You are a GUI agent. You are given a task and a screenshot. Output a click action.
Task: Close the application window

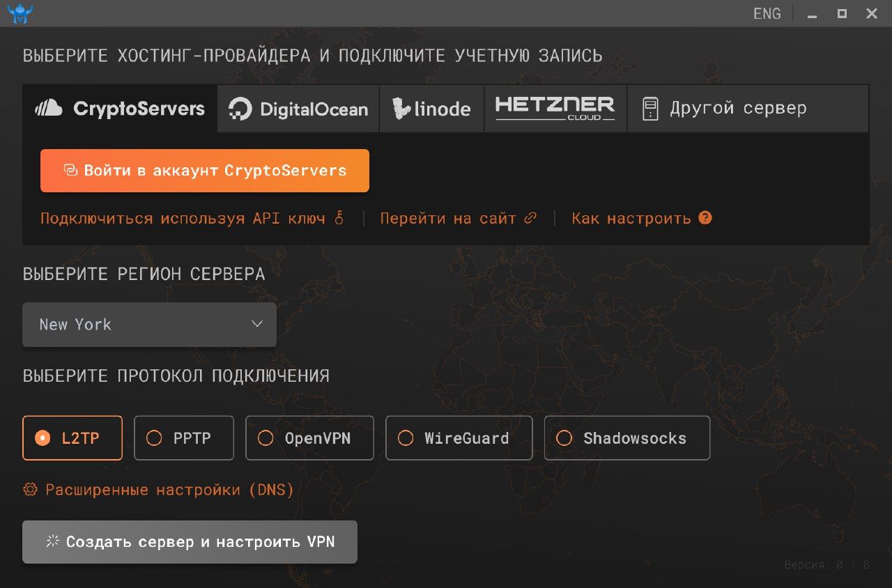click(872, 13)
